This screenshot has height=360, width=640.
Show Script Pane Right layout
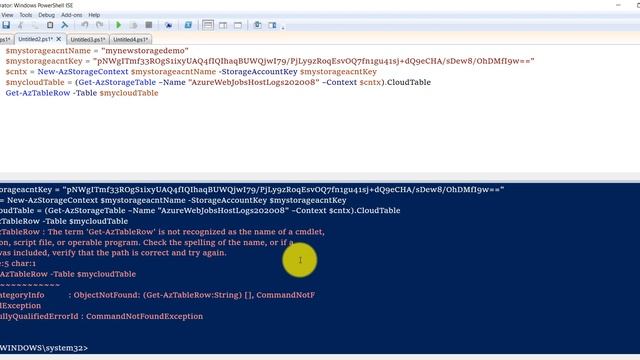point(223,25)
